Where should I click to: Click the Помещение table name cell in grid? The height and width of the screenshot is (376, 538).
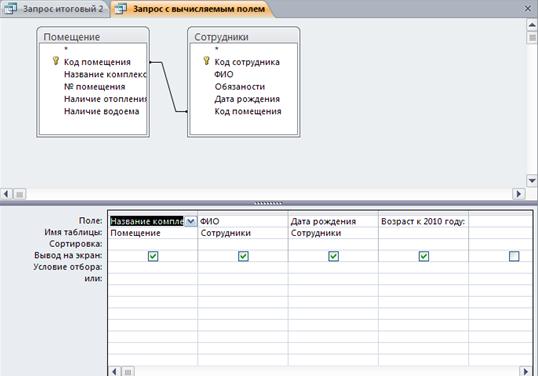point(153,233)
